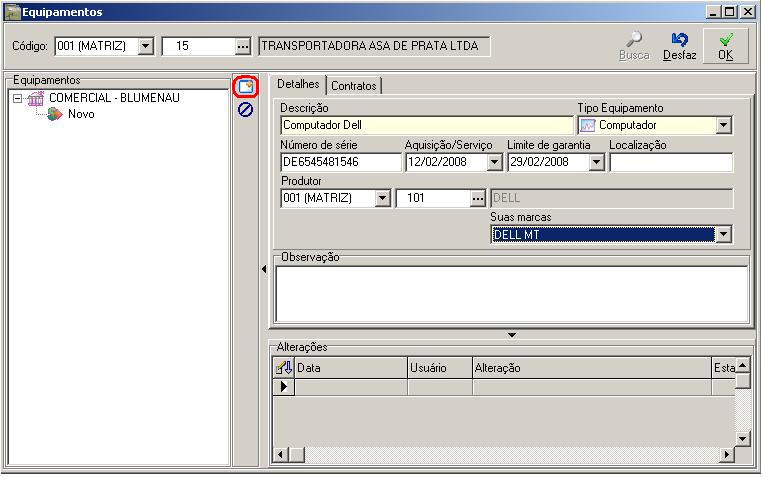This screenshot has width=763, height=477.
Task: Click the ellipsis lookup next to Produtor 101
Action: click(478, 198)
